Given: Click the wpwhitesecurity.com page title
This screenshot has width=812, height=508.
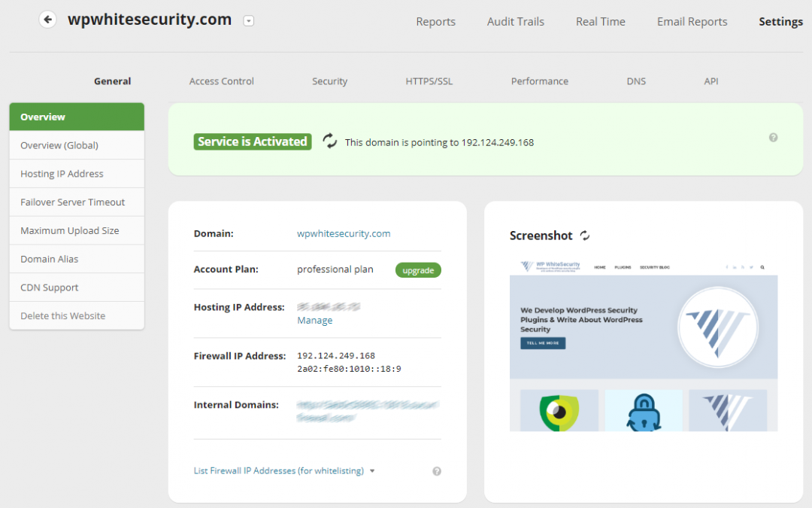Looking at the screenshot, I should point(149,20).
